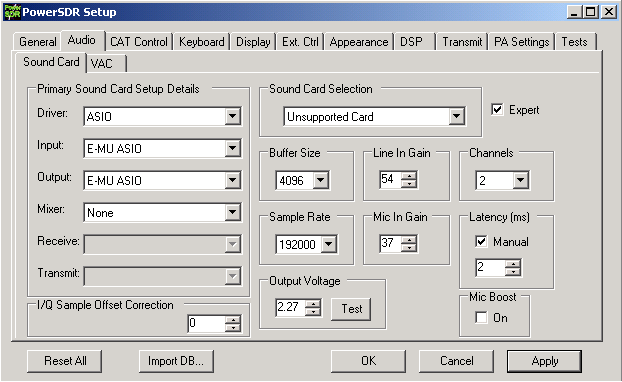Maximize the PowerSDR Setup window

point(591,12)
